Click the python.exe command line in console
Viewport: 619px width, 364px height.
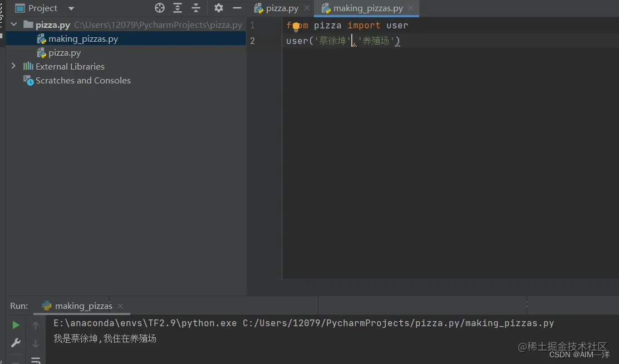pyautogui.click(x=303, y=323)
